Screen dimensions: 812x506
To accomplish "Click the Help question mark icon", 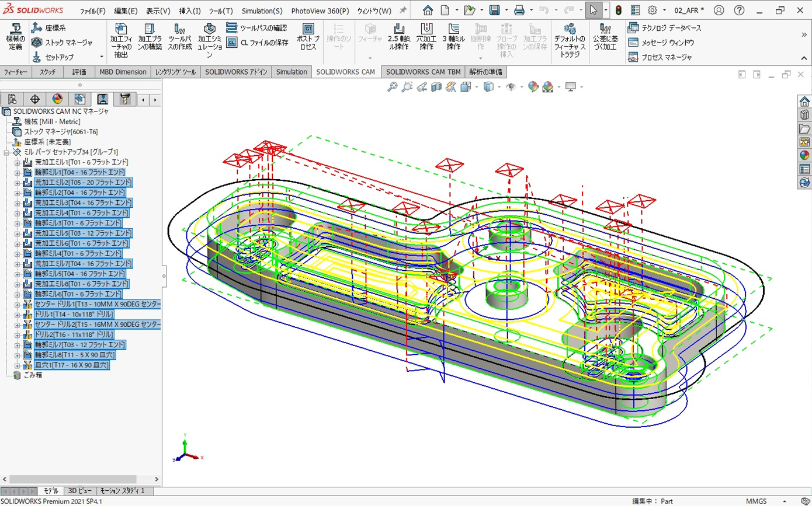I will click(x=739, y=10).
